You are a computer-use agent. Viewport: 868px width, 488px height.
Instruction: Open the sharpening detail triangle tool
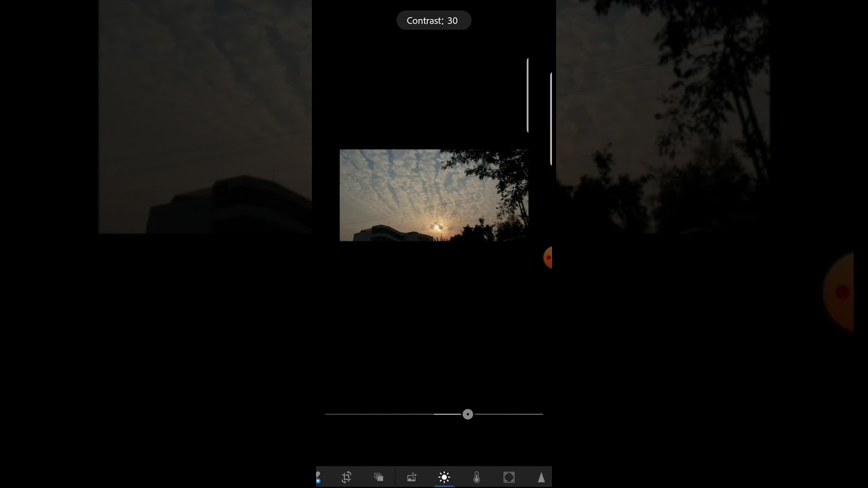(x=541, y=477)
